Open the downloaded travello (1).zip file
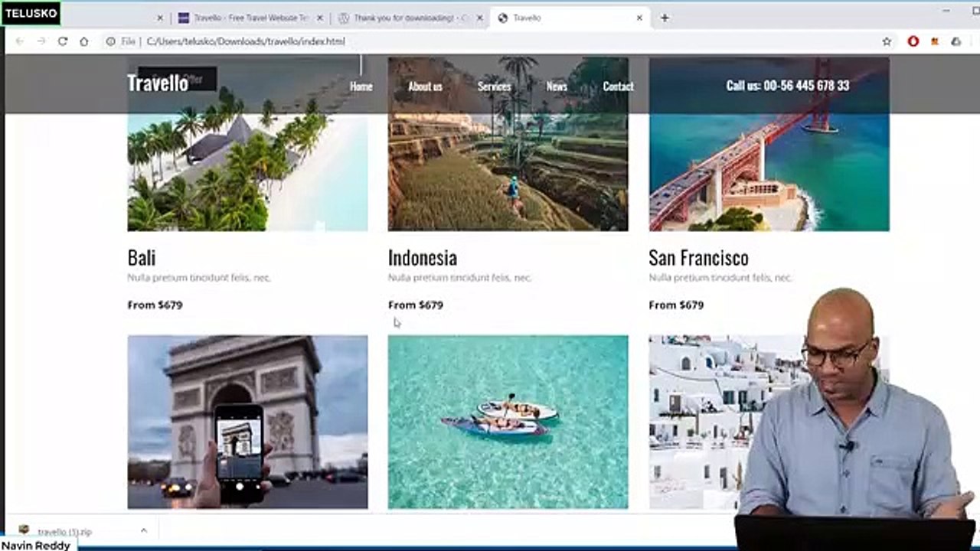This screenshot has height=551, width=980. 65,531
